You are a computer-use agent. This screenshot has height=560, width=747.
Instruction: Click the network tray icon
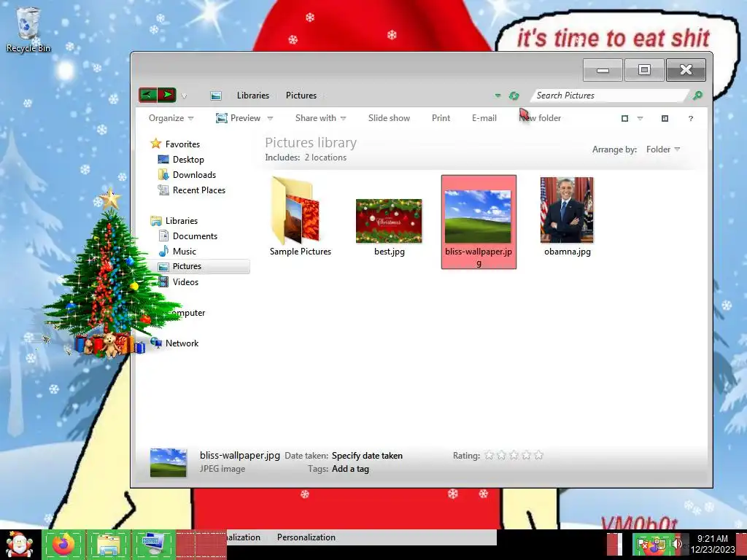pyautogui.click(x=659, y=544)
